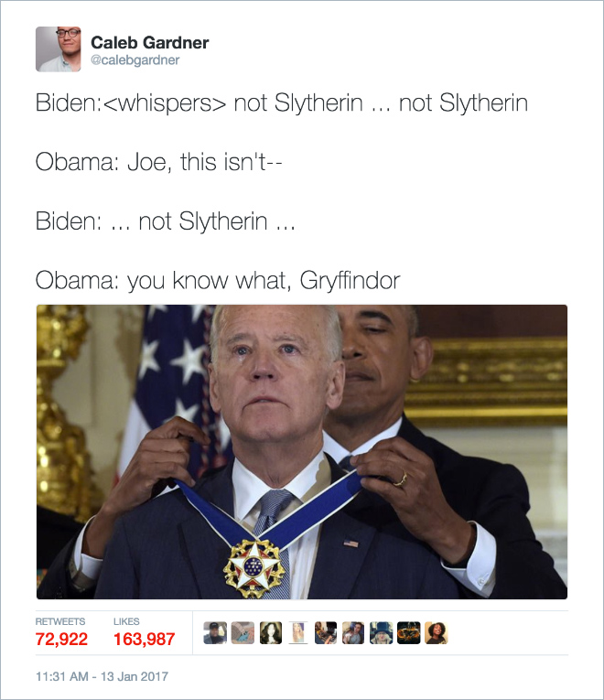Open the third liker avatar with dark curly hair
The width and height of the screenshot is (604, 700).
pos(271,633)
